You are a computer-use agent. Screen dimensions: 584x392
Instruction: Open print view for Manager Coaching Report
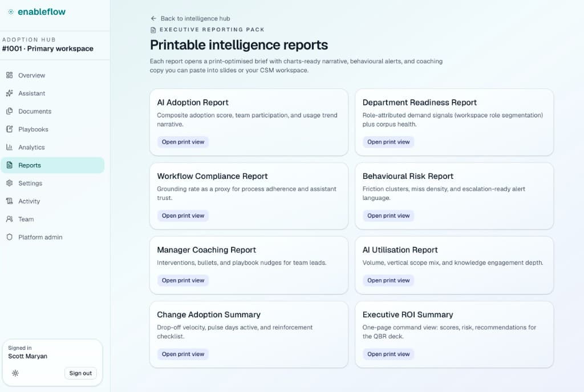tap(183, 280)
